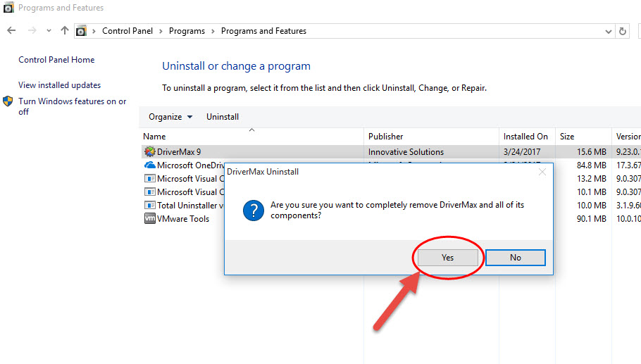The image size is (641, 364).
Task: Sort list by Size column header
Action: click(x=567, y=137)
